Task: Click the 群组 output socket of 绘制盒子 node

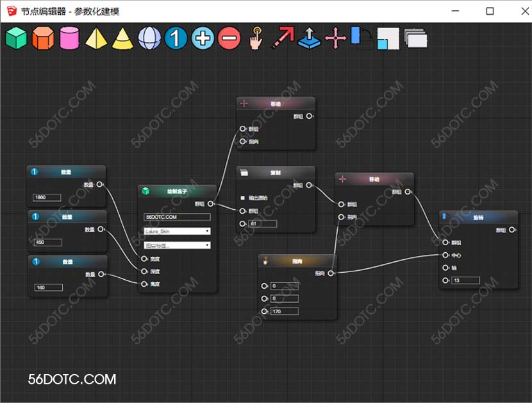Action: 212,204
